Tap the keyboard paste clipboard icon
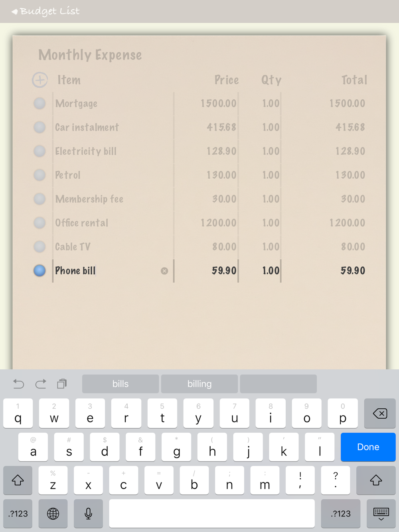Image resolution: width=399 pixels, height=532 pixels. (62, 384)
